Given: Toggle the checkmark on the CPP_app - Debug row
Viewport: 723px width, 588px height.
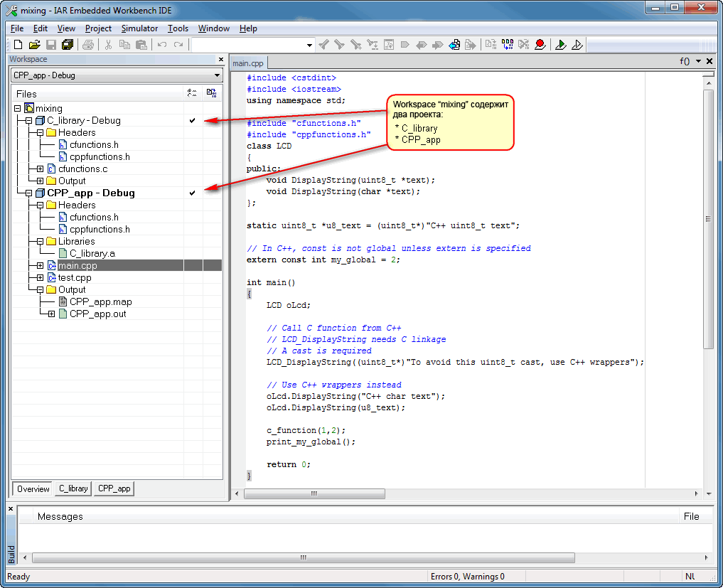Looking at the screenshot, I should 192,193.
